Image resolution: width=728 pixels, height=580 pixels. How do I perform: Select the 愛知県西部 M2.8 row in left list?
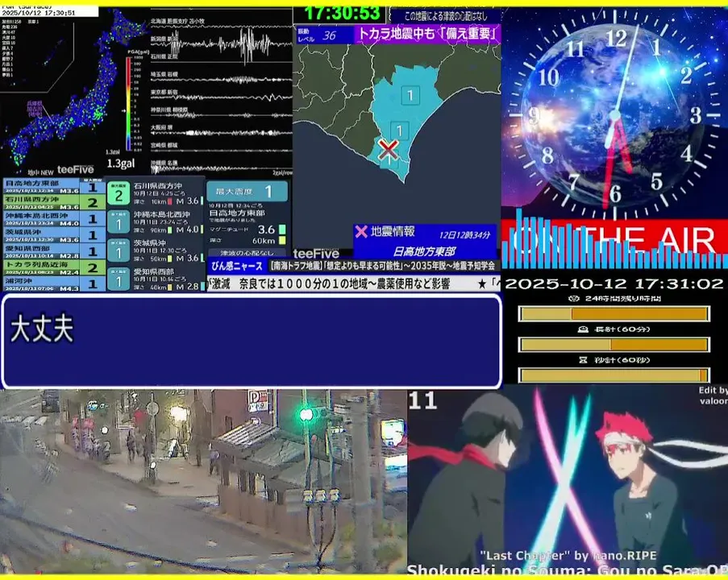pos(54,251)
